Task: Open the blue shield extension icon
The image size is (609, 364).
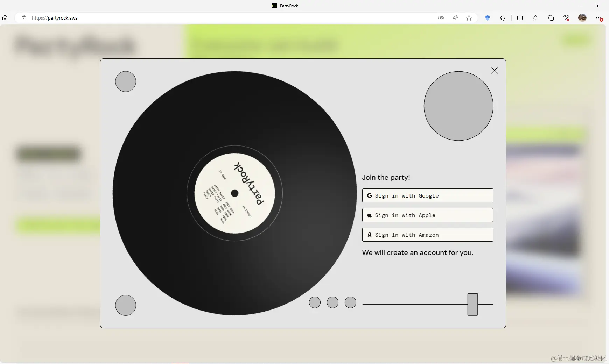Action: coord(488,18)
